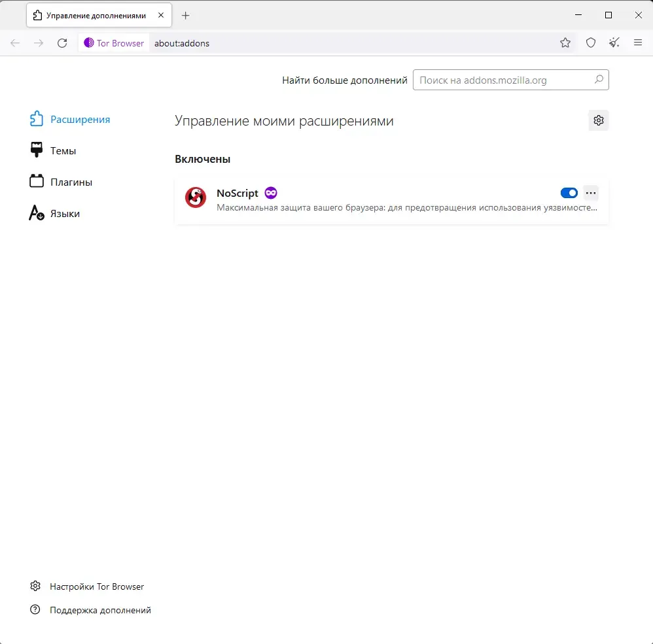The image size is (653, 644).
Task: Open the Плагины category
Action: click(x=62, y=182)
